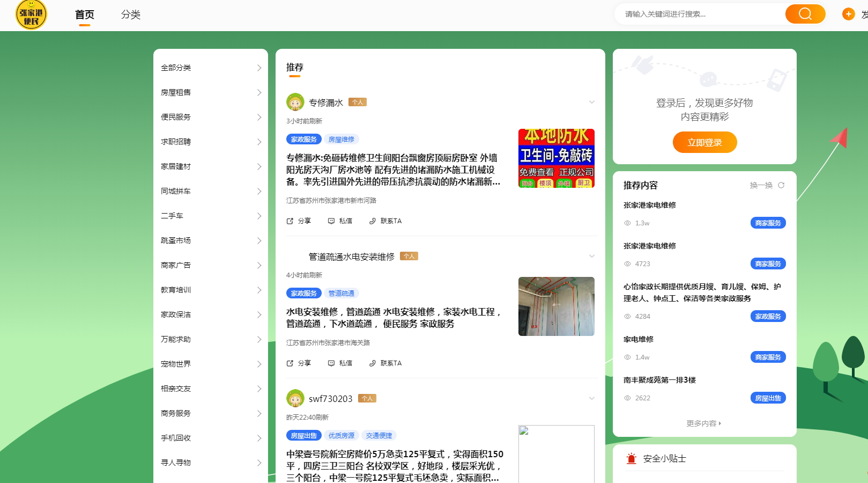Select 求职招聘 in category sidebar
Image resolution: width=868 pixels, height=483 pixels.
pyautogui.click(x=176, y=142)
